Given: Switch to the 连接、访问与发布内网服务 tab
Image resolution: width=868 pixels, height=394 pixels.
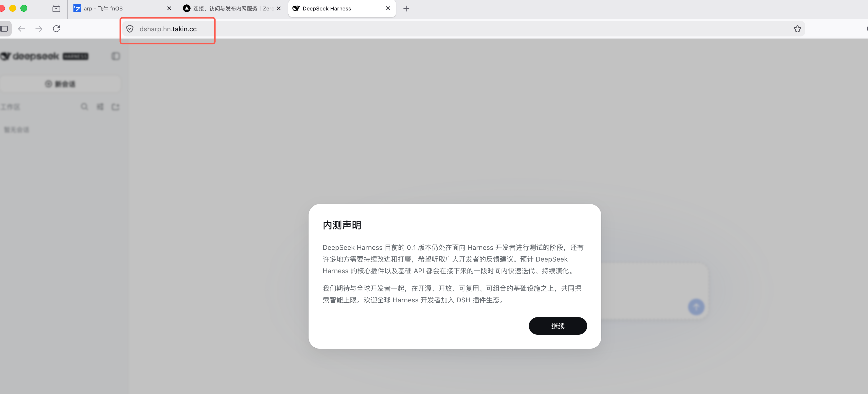Looking at the screenshot, I should [x=232, y=9].
